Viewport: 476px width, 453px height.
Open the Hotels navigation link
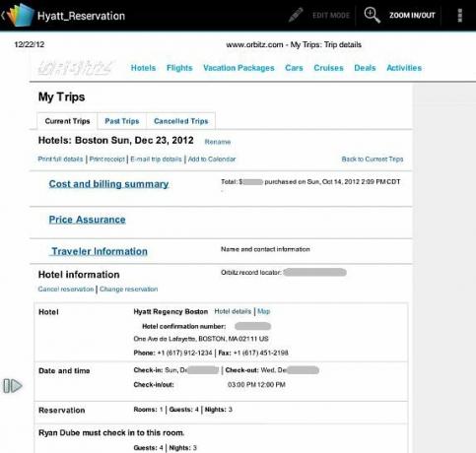coord(143,68)
